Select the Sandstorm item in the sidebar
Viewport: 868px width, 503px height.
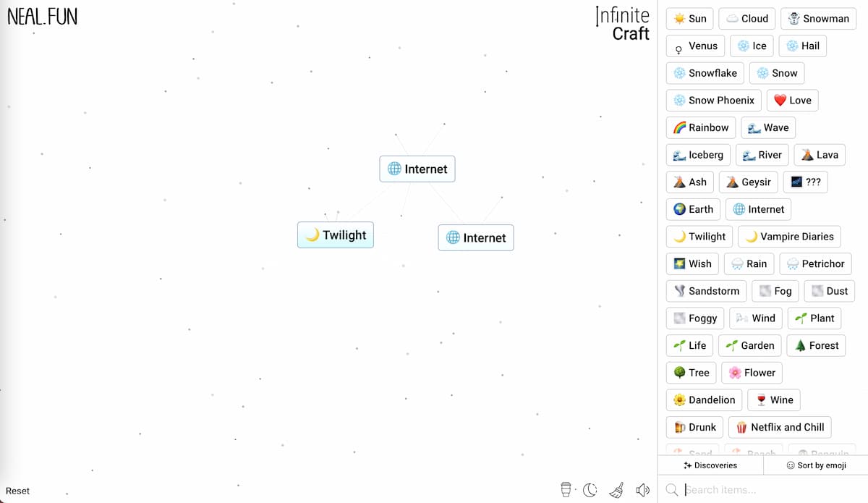click(x=706, y=291)
